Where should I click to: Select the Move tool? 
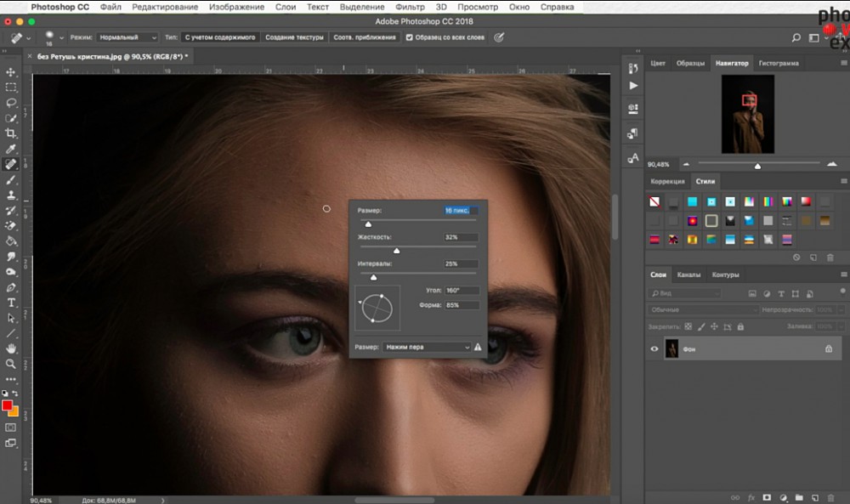click(11, 72)
